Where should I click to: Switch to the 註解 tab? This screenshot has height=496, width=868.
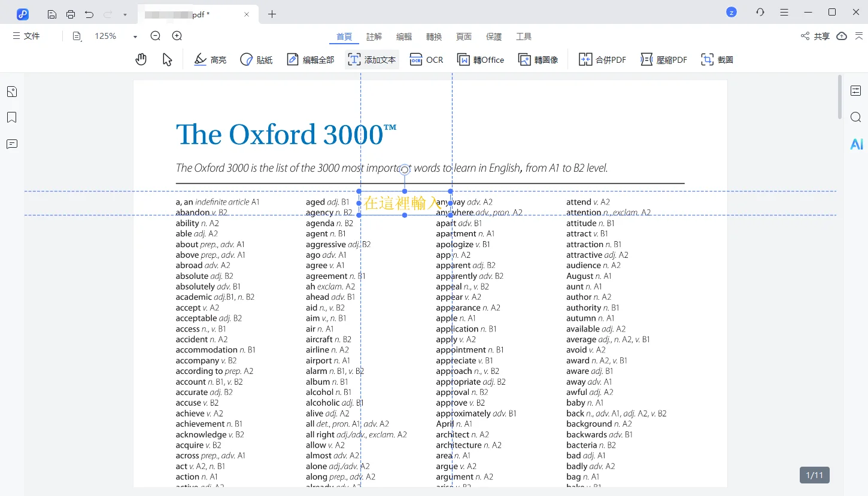(x=374, y=36)
